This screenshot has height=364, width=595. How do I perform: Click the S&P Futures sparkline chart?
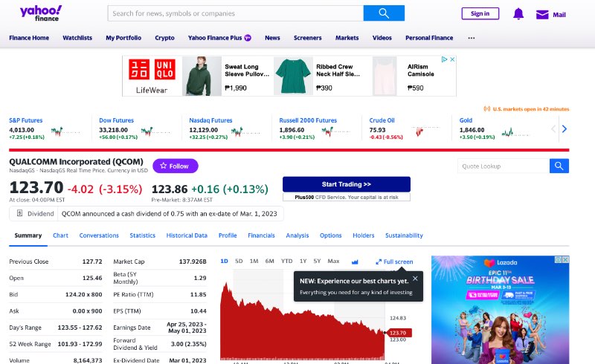coord(65,131)
